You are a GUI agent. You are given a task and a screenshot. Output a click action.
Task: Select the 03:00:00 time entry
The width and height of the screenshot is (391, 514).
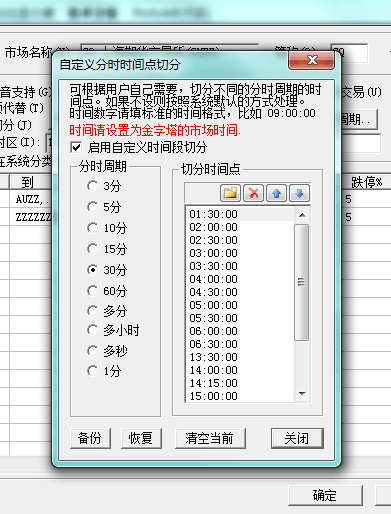(240, 253)
